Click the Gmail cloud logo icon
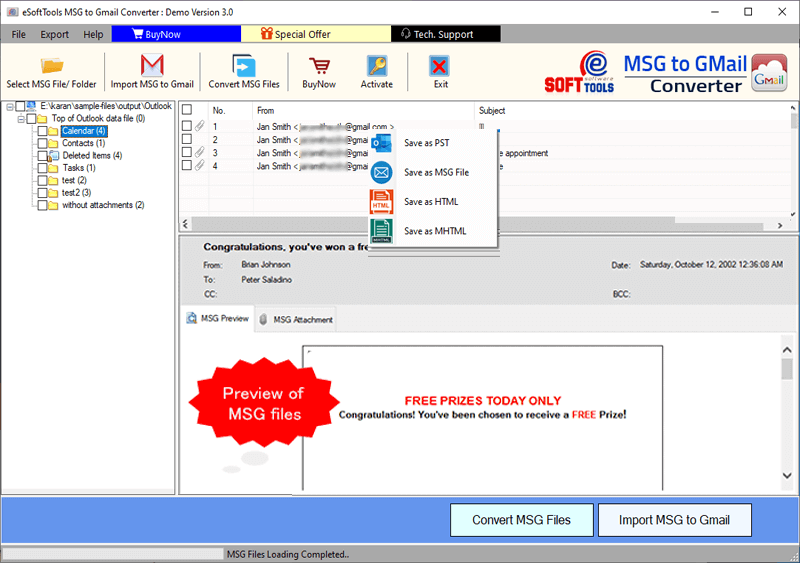Viewport: 800px width, 563px height. [x=769, y=73]
